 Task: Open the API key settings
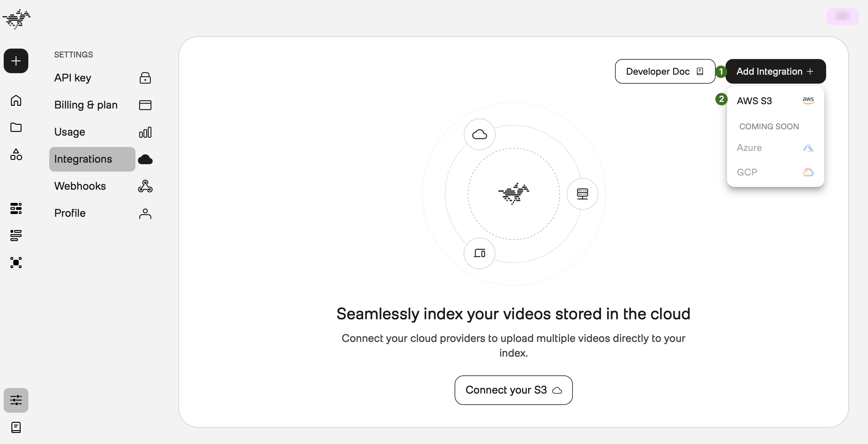73,78
